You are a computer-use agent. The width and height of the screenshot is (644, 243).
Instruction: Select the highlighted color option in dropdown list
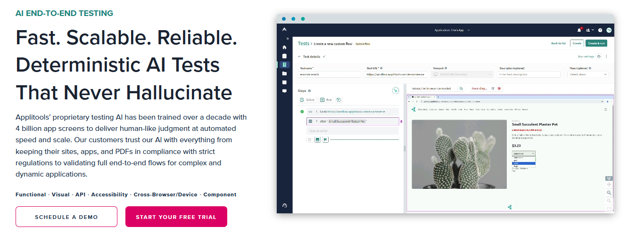click(x=523, y=163)
